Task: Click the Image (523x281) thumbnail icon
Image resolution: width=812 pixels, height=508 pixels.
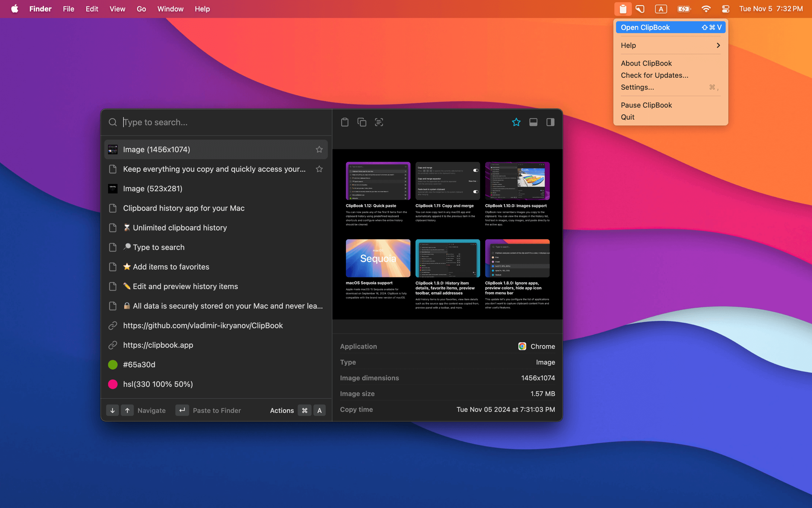Action: [x=113, y=189]
